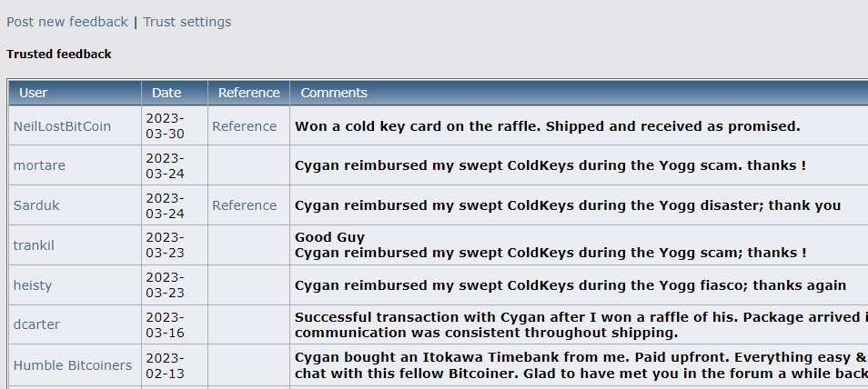Open NeilLostBitCoin's user profile
868x389 pixels.
pyautogui.click(x=62, y=126)
